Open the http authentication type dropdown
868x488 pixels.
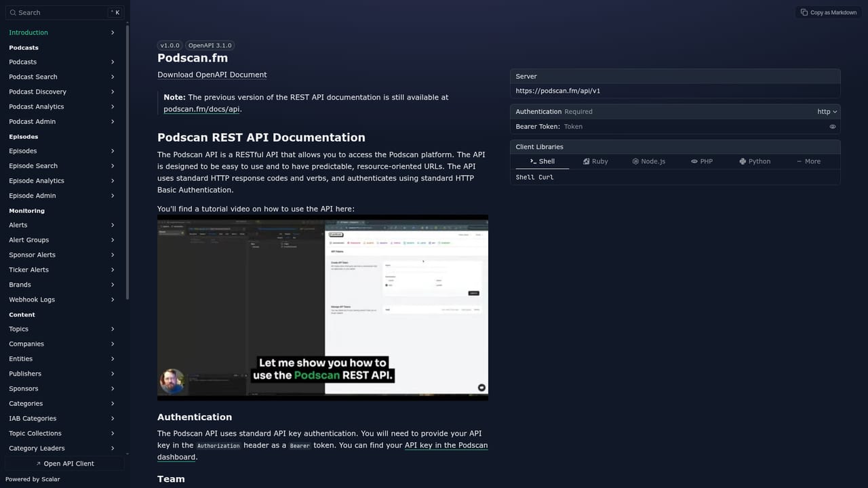coord(827,112)
